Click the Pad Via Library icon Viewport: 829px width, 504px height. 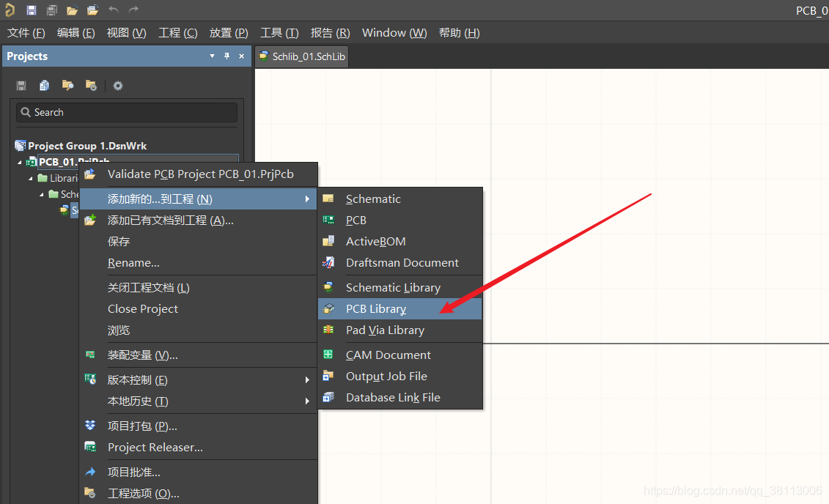(328, 330)
